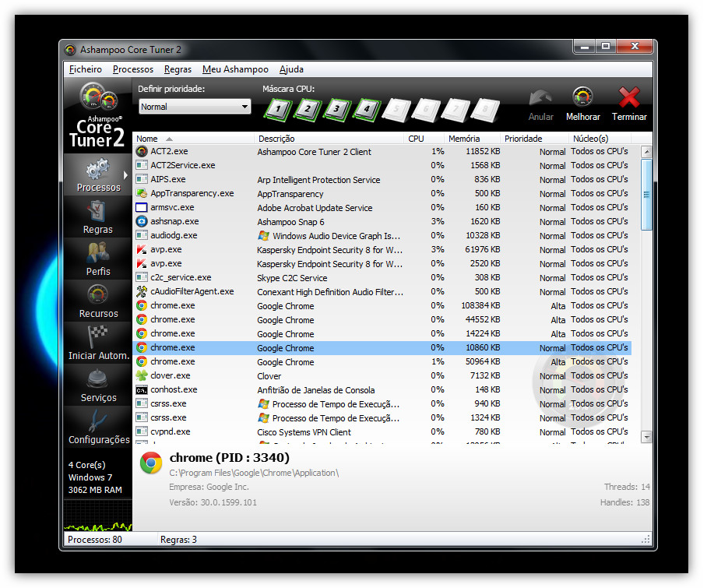Open the Meu Ashampoo menu
714x588 pixels.
(235, 69)
